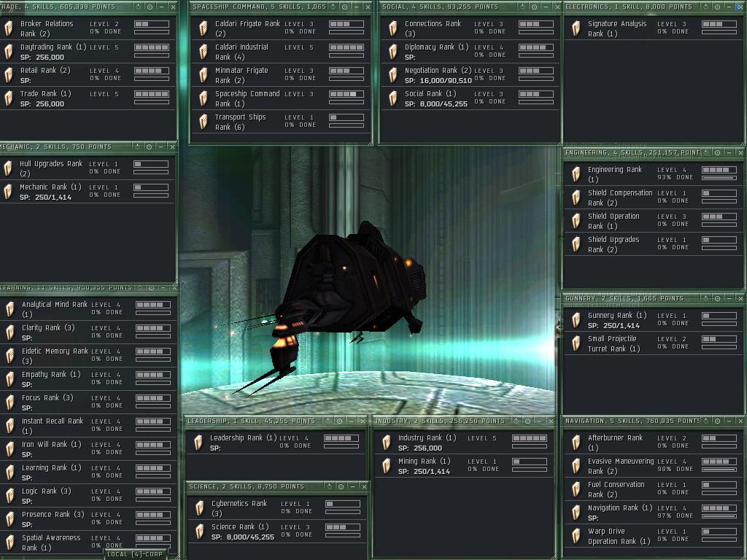Click the Transport Ships skill book icon

pyautogui.click(x=204, y=122)
